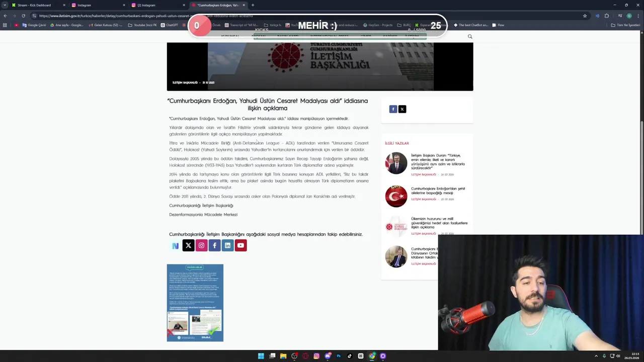
Task: Open volume control in system tray
Action: pyautogui.click(x=618, y=356)
